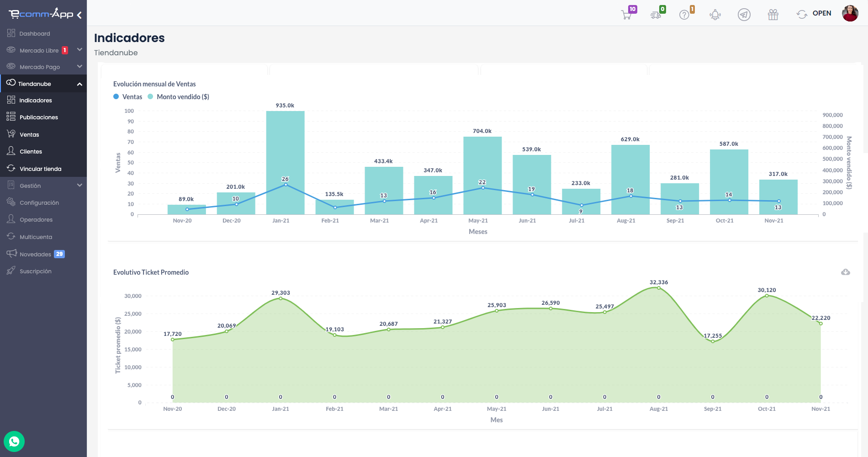
Task: Click the Suscripción rocket icon
Action: pos(11,271)
